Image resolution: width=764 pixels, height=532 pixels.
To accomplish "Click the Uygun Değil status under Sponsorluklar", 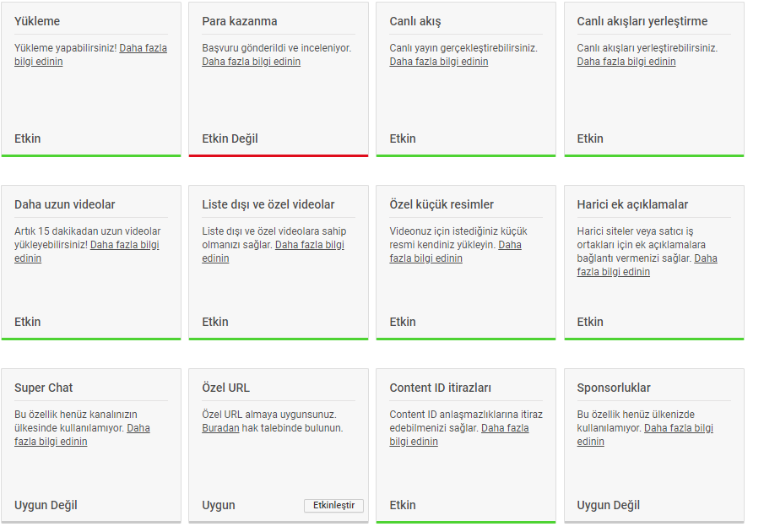I will pos(608,505).
